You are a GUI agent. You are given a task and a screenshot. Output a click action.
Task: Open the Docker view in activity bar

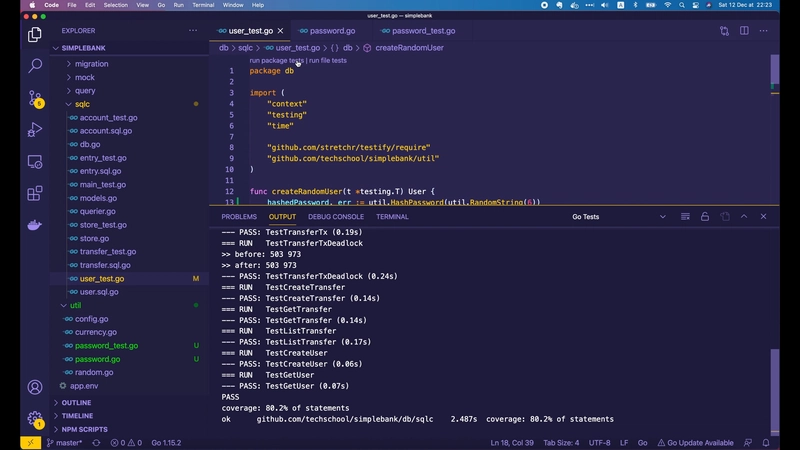click(34, 225)
